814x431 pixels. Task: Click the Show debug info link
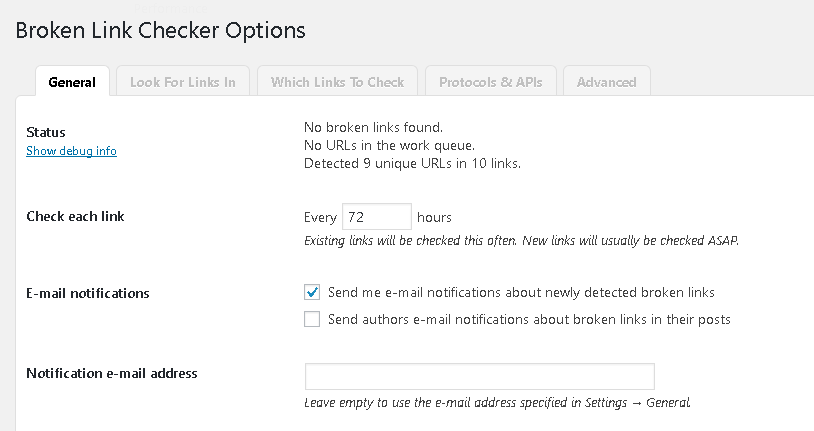(x=71, y=151)
